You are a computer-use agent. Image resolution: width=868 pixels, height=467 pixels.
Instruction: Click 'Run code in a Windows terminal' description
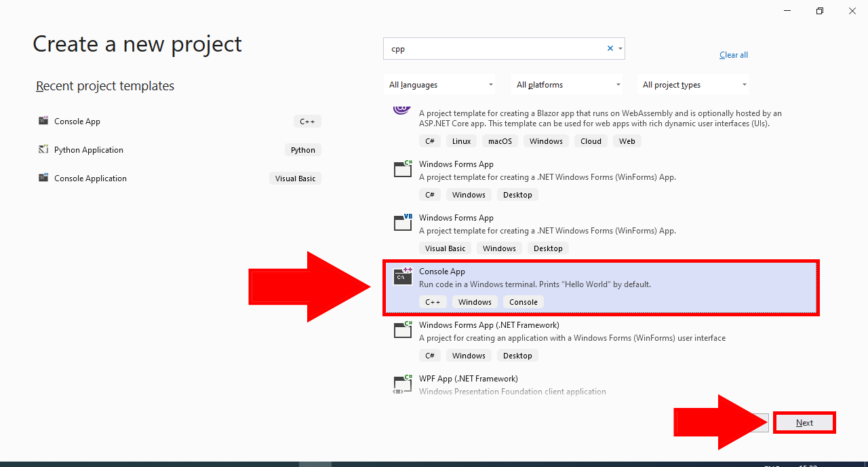535,284
